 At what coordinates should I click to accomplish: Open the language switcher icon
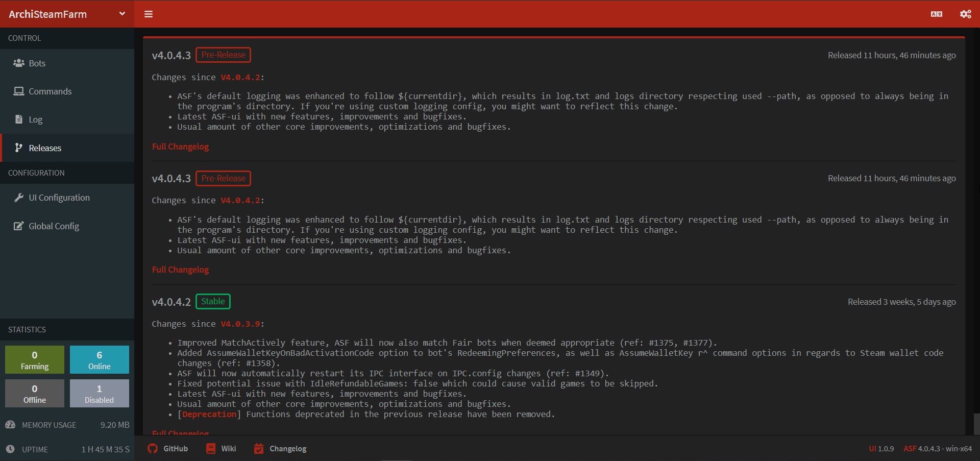937,14
